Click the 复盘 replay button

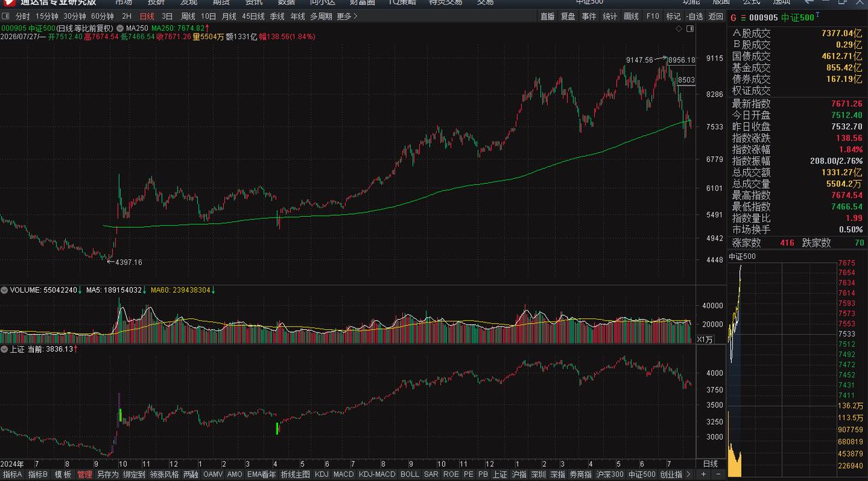pyautogui.click(x=568, y=16)
